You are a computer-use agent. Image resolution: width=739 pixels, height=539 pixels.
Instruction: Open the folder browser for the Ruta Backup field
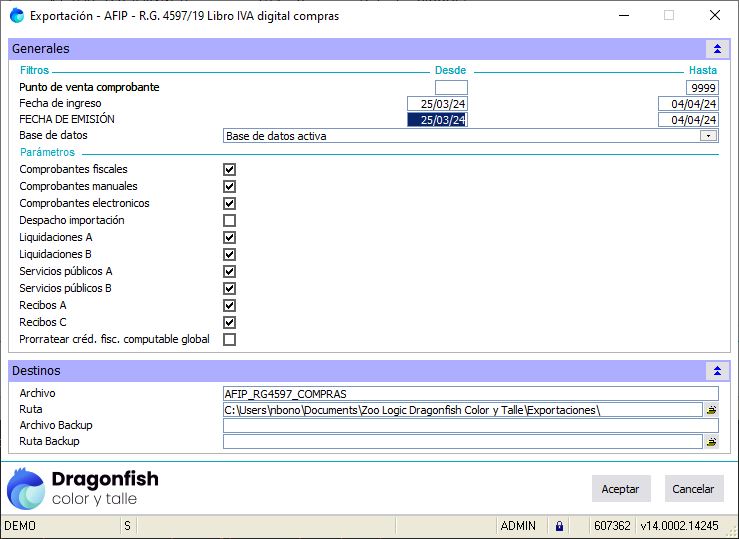click(711, 442)
